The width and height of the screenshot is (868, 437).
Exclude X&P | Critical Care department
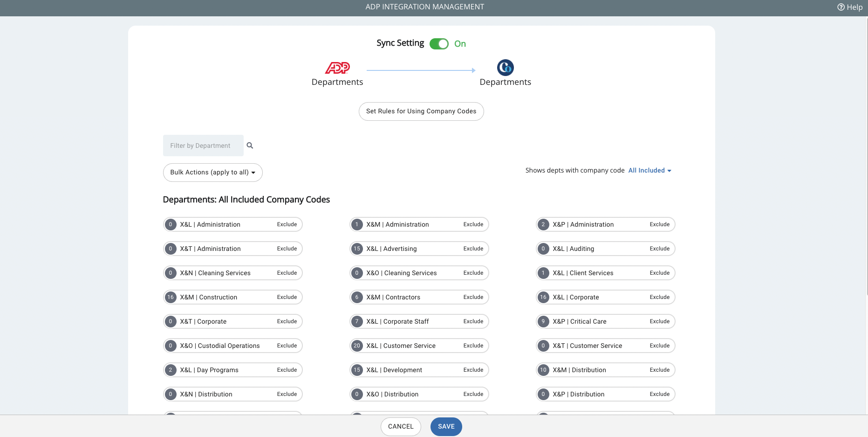tap(660, 321)
